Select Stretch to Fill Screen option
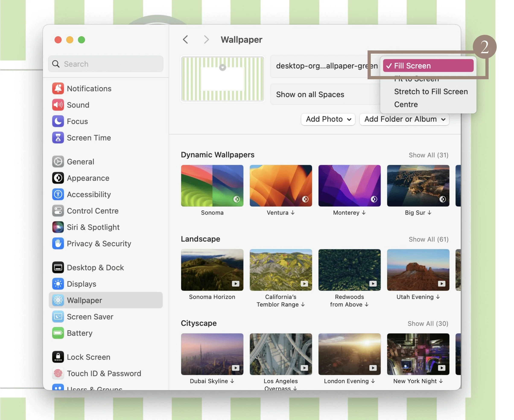Image resolution: width=514 pixels, height=420 pixels. 431,92
